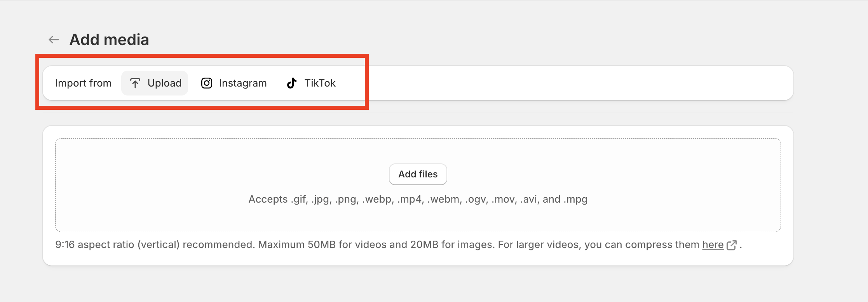Image resolution: width=868 pixels, height=302 pixels.
Task: Click the accepted file formats text
Action: pos(418,199)
